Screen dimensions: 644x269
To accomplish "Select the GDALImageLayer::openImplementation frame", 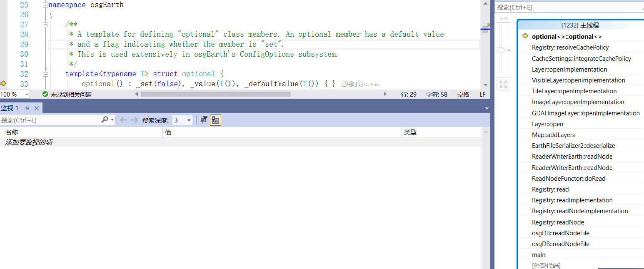I will 586,113.
